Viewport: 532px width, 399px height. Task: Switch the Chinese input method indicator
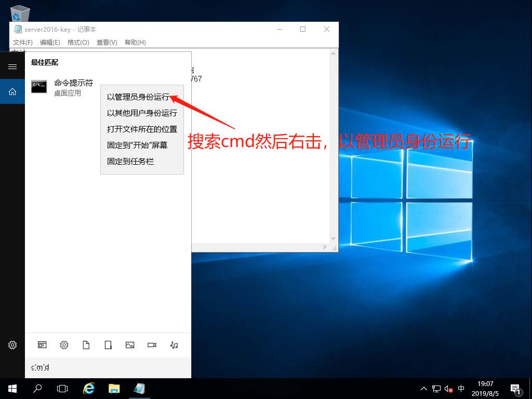tap(461, 389)
